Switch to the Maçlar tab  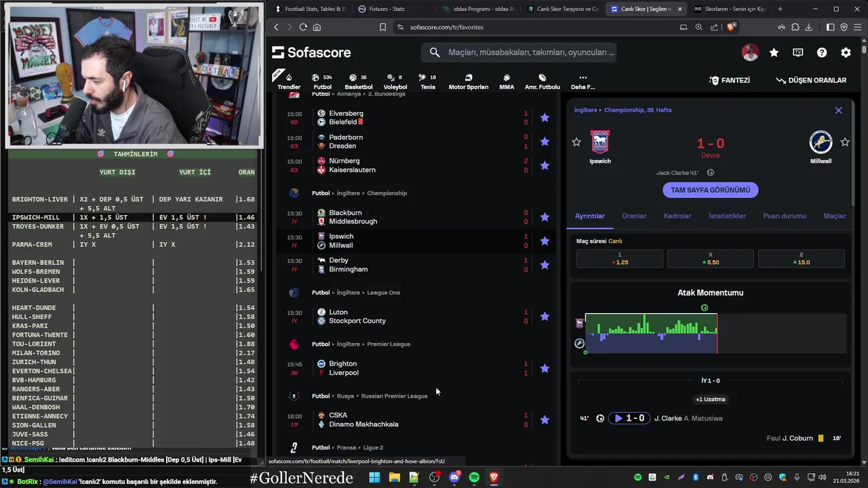click(835, 216)
